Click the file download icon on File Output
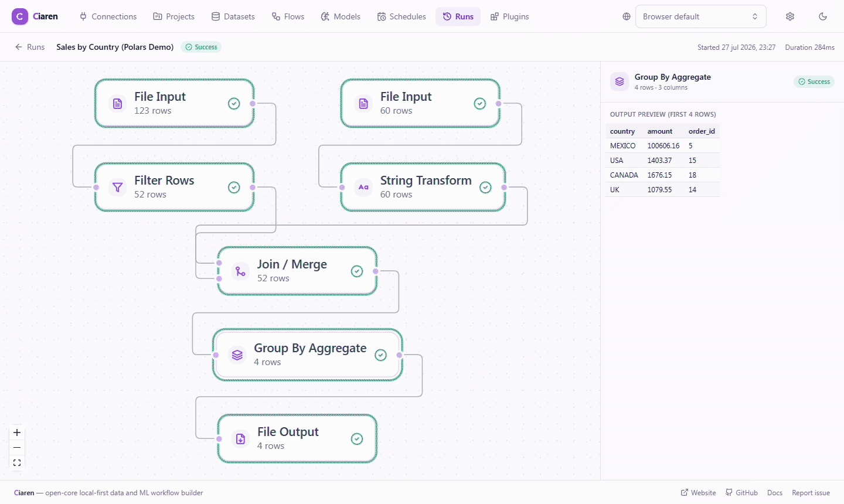The image size is (844, 504). [240, 439]
